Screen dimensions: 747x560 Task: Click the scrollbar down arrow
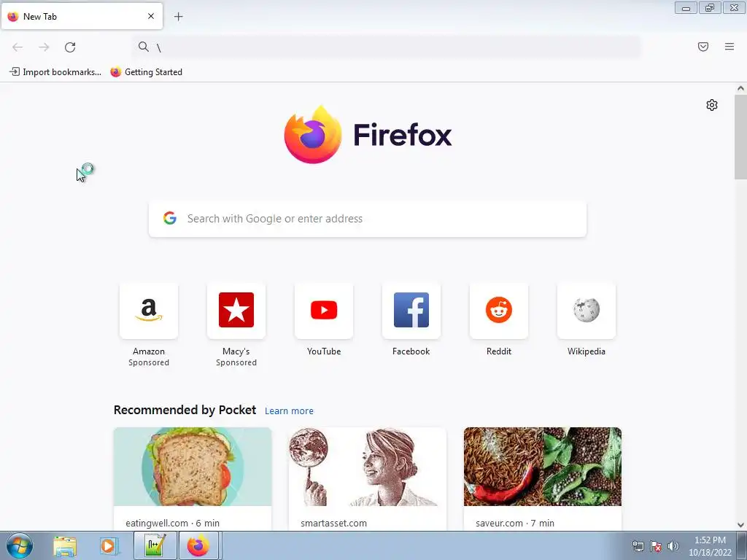pyautogui.click(x=740, y=525)
